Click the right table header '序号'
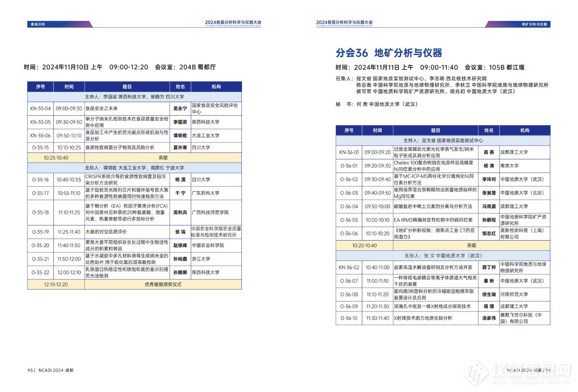 [349, 130]
